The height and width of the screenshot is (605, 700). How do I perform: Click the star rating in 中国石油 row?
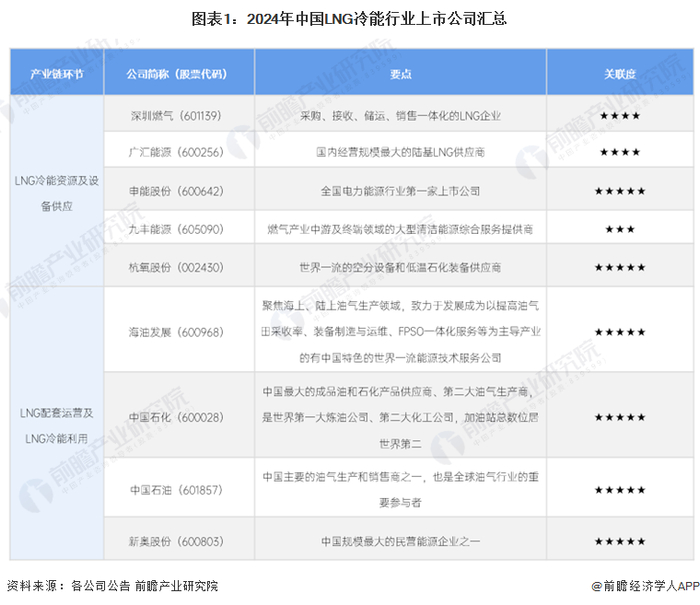(620, 490)
